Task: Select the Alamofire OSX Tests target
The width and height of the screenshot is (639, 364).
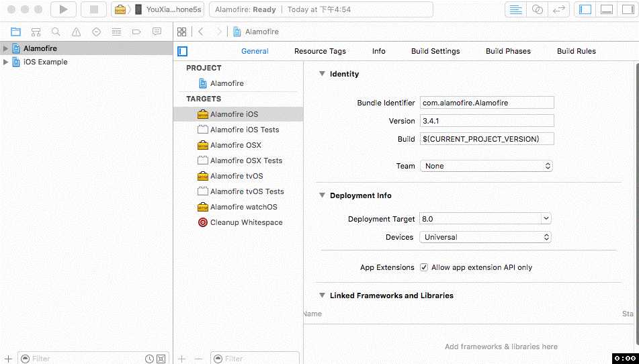Action: pos(239,161)
